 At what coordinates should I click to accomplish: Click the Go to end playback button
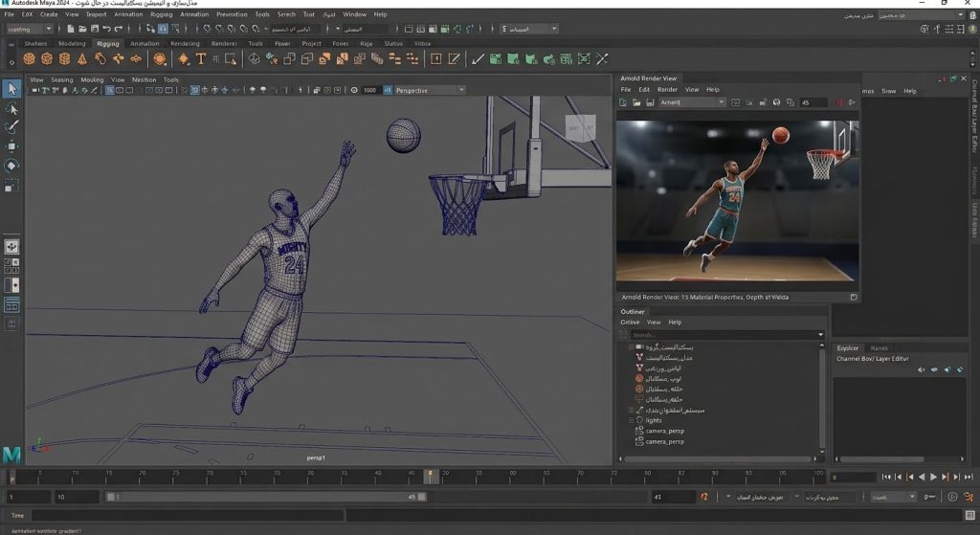969,477
